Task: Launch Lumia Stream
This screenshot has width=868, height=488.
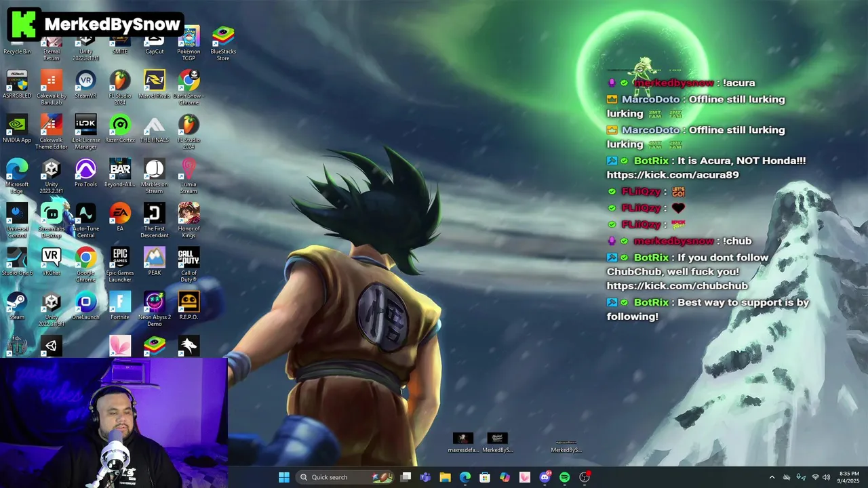Action: point(189,176)
